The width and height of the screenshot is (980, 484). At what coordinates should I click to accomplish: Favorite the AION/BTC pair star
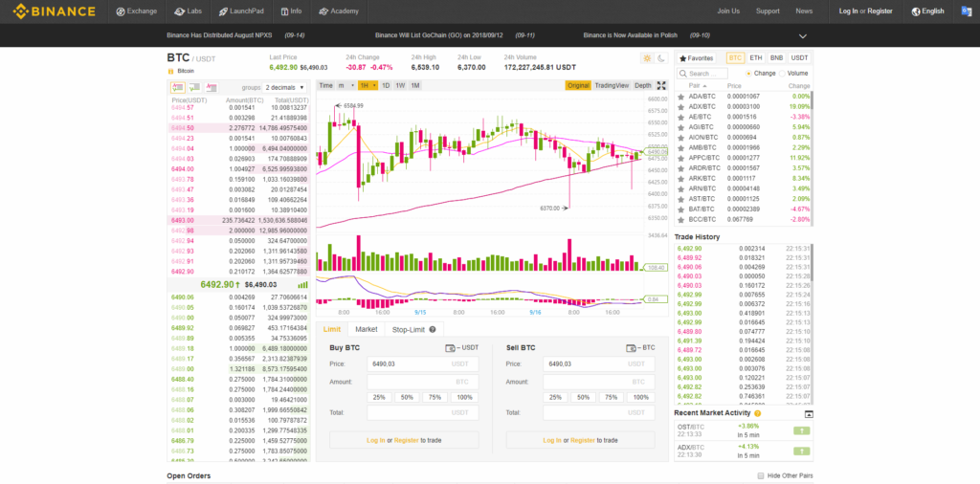tap(680, 138)
